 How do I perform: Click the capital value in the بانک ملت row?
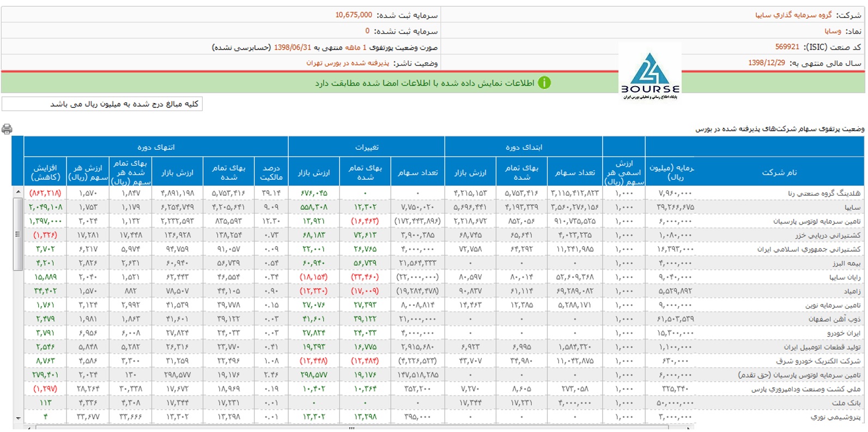pos(675,403)
